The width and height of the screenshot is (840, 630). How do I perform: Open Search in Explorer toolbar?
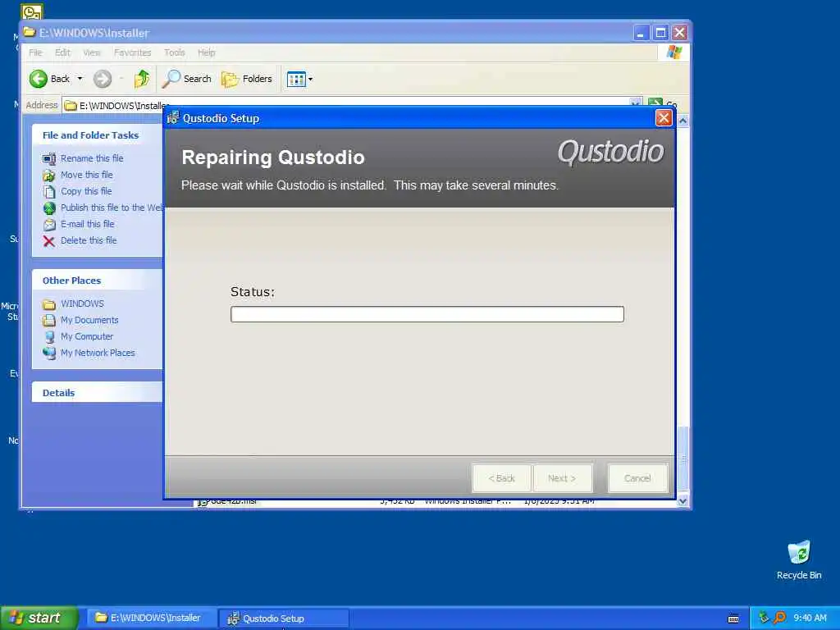tap(187, 79)
